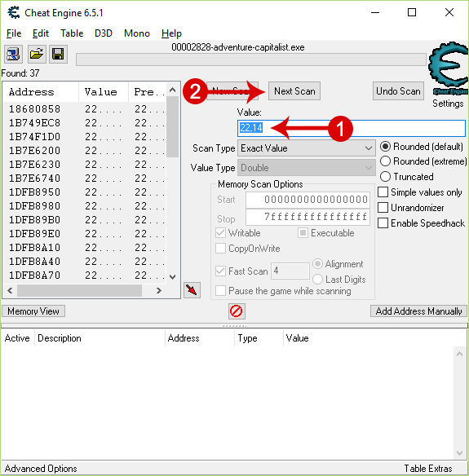Select address 1DFB89E0 row

tap(85, 234)
